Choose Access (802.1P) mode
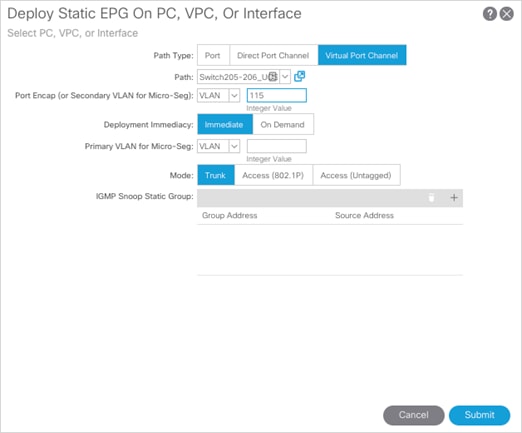The width and height of the screenshot is (522, 433). point(273,175)
